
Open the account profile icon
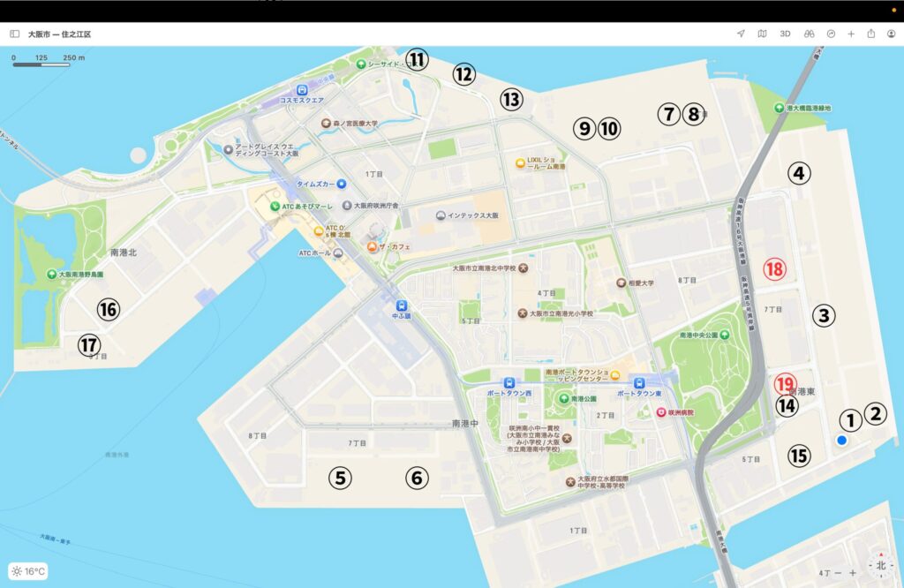click(x=891, y=34)
